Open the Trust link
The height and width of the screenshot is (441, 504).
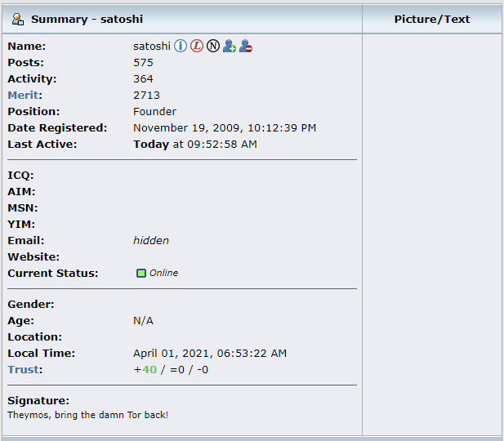[24, 370]
